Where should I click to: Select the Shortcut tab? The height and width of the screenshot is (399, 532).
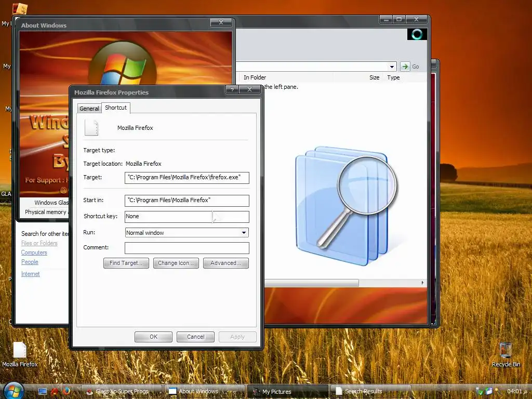116,108
